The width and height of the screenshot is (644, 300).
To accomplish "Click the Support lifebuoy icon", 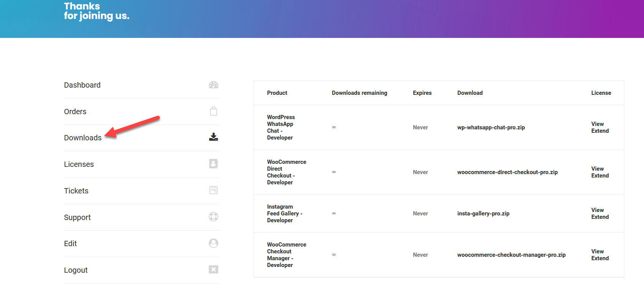I will click(213, 217).
